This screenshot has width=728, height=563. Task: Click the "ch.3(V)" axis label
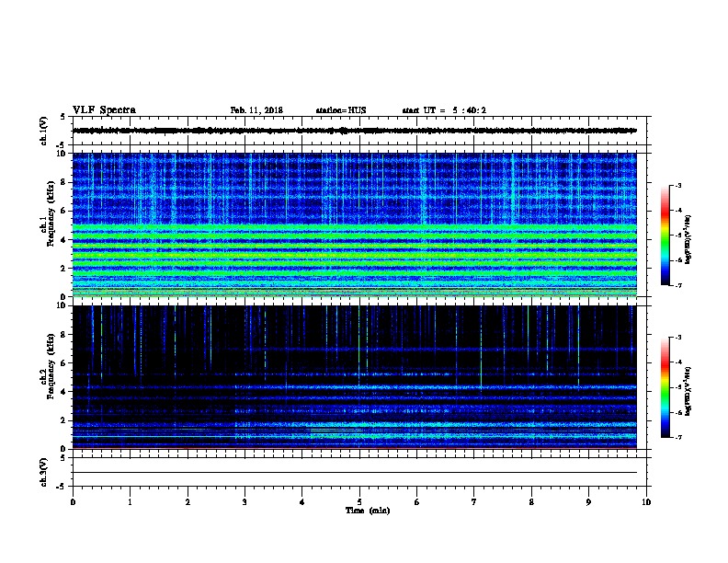click(x=43, y=472)
